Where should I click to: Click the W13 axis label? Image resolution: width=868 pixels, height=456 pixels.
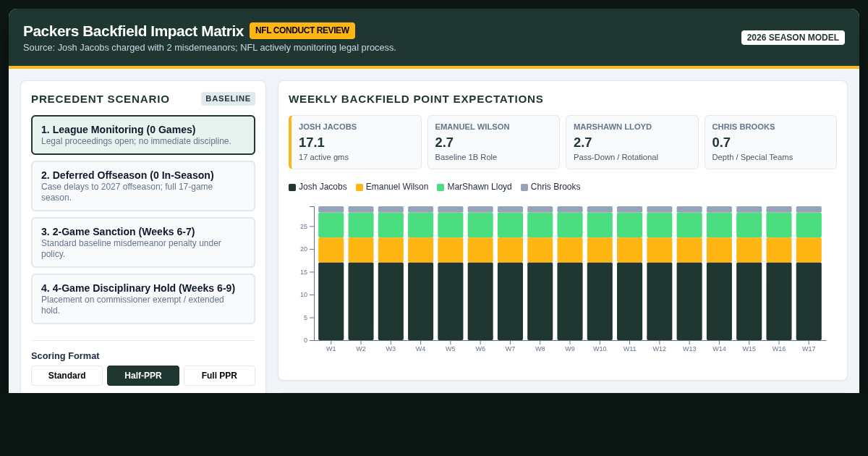(689, 349)
